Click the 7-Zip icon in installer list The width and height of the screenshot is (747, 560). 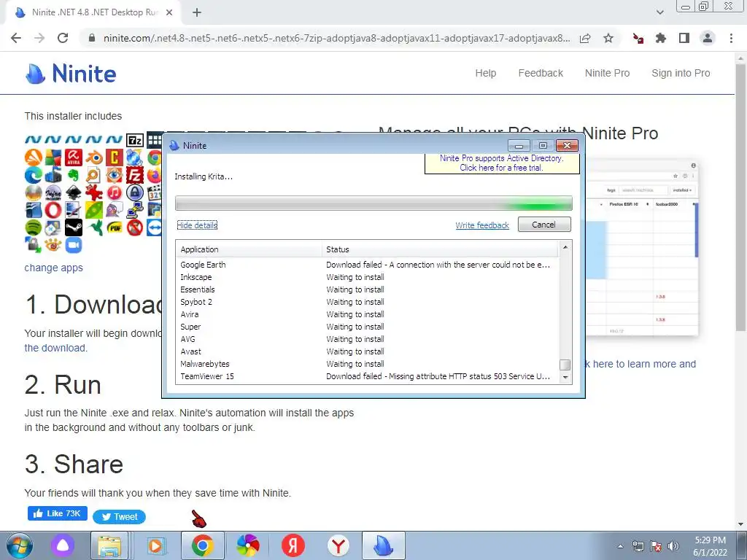(135, 140)
